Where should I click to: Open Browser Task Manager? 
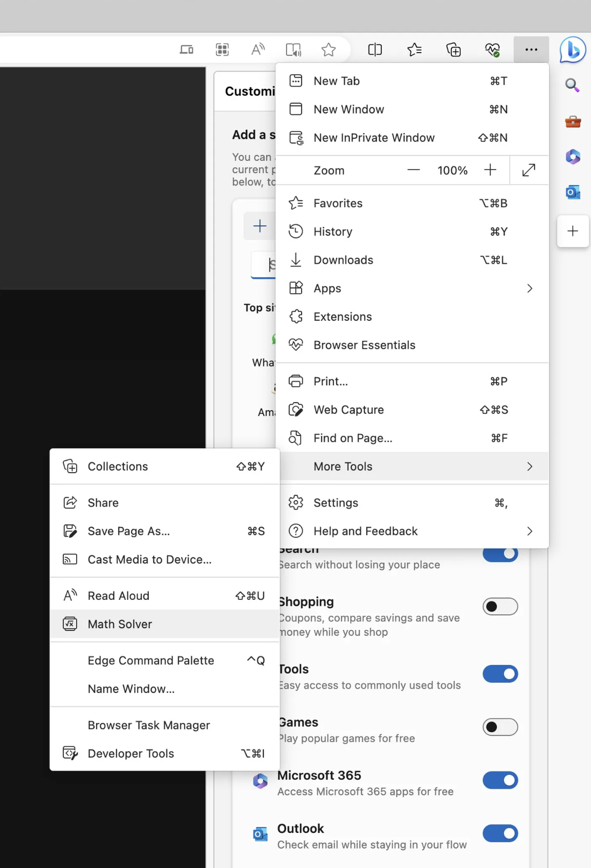[x=165, y=725]
